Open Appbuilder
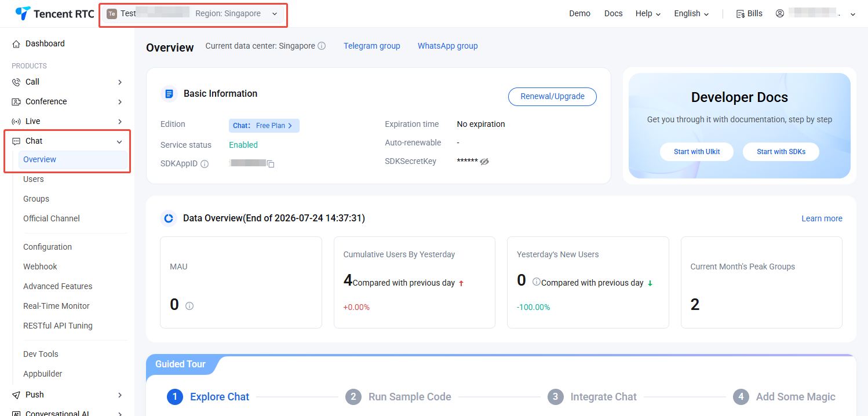 click(43, 374)
